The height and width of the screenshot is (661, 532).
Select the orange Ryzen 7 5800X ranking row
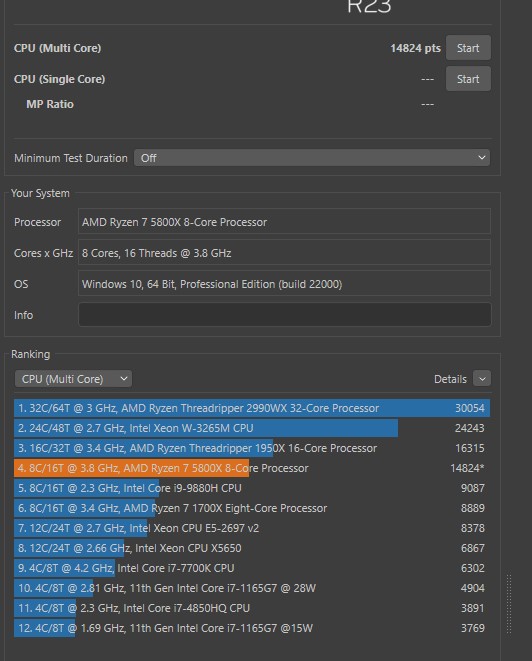click(x=252, y=468)
